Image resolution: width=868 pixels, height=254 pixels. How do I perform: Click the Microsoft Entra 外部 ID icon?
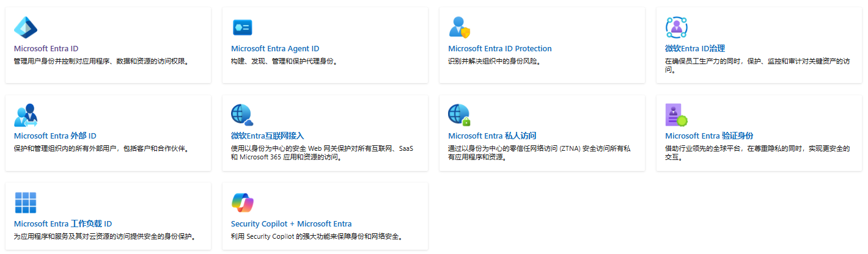pos(26,115)
